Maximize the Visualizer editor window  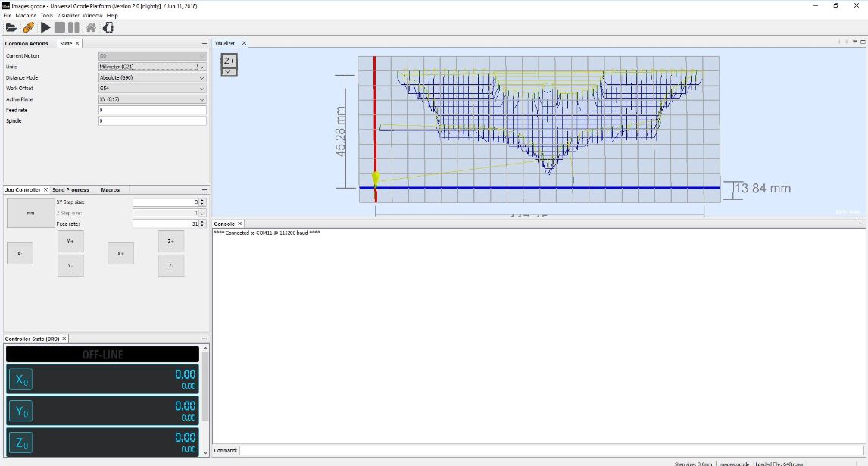pyautogui.click(x=863, y=42)
